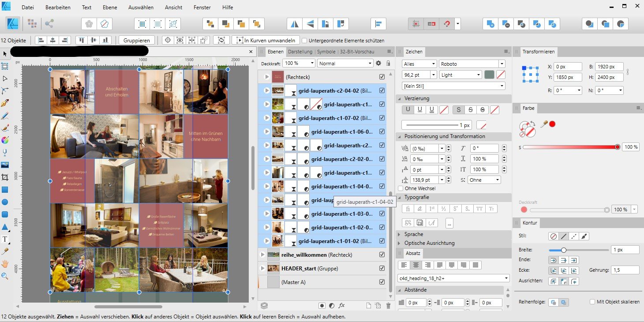
Task: Switch to the Pixel Persona
Action: [32, 23]
